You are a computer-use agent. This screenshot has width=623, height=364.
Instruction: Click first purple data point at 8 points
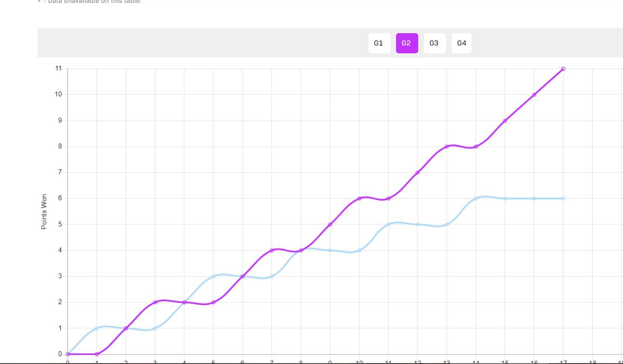[447, 147]
